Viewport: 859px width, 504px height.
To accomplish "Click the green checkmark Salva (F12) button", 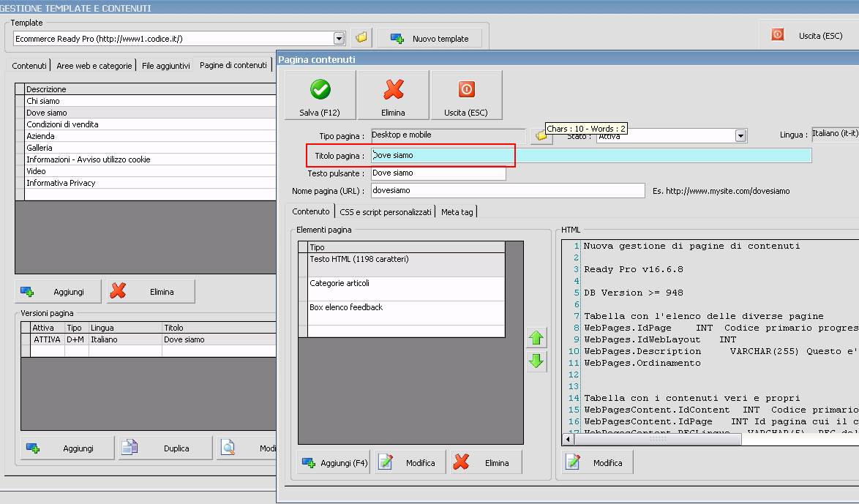I will pyautogui.click(x=320, y=95).
